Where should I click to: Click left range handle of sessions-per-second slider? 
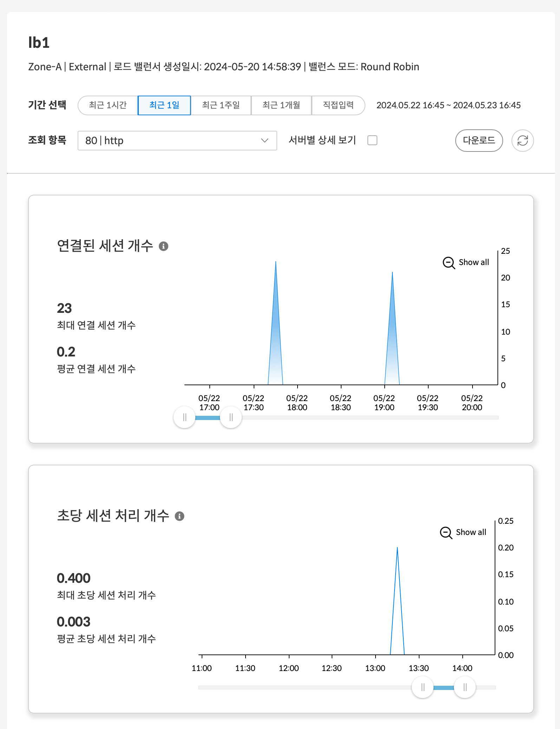[x=423, y=687]
